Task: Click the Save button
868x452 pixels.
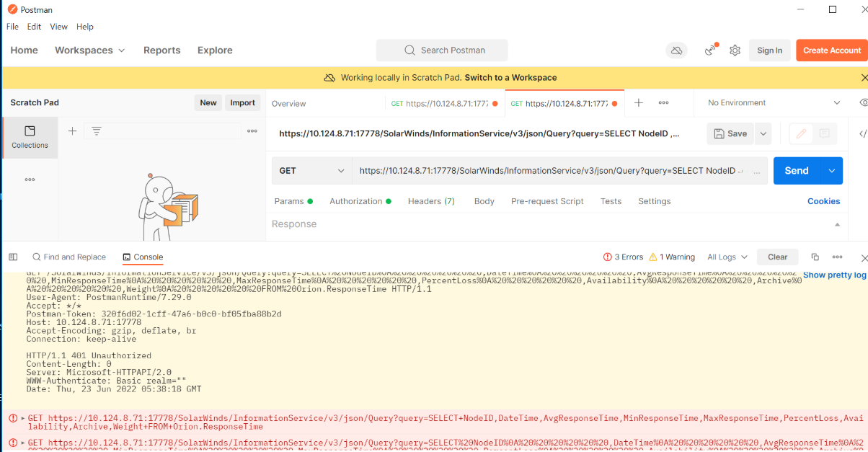Action: click(730, 133)
